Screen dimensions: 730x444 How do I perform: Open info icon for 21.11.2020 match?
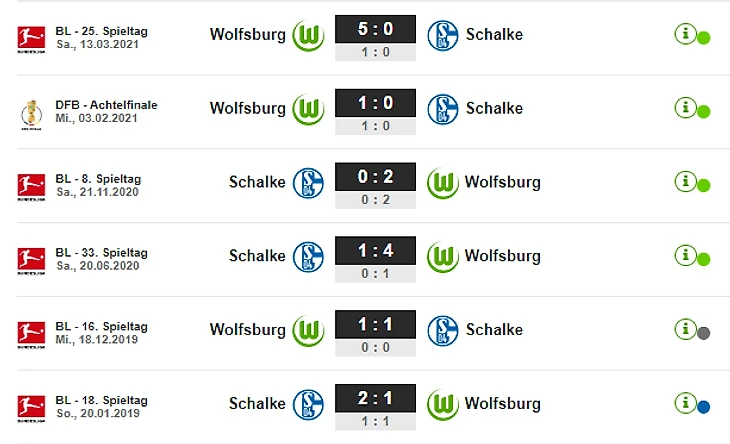click(685, 182)
